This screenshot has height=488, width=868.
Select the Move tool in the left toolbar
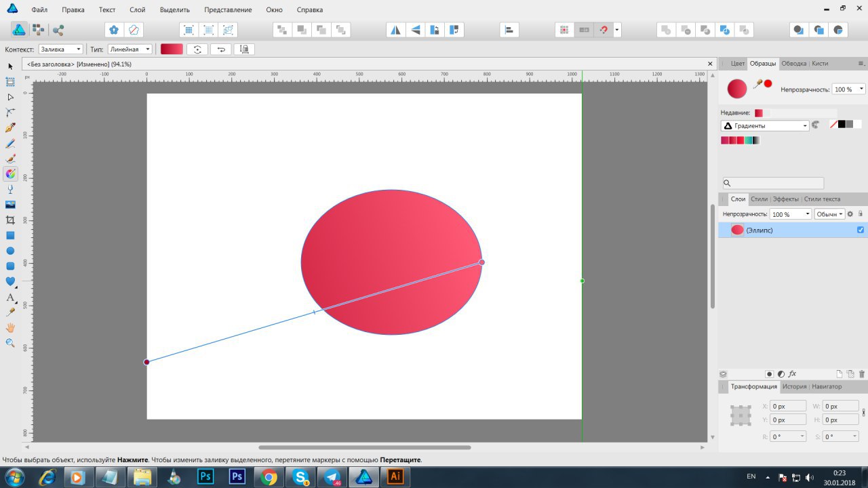point(10,66)
